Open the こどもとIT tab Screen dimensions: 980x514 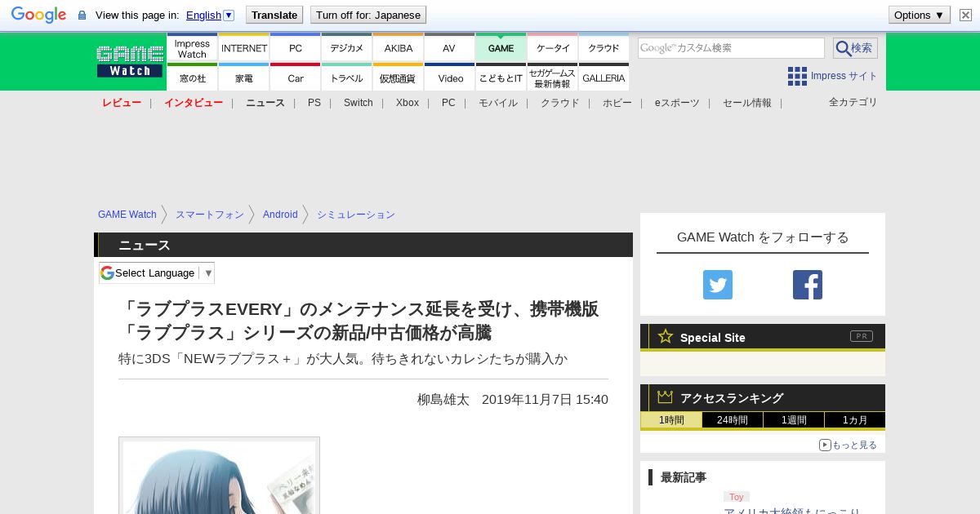501,77
